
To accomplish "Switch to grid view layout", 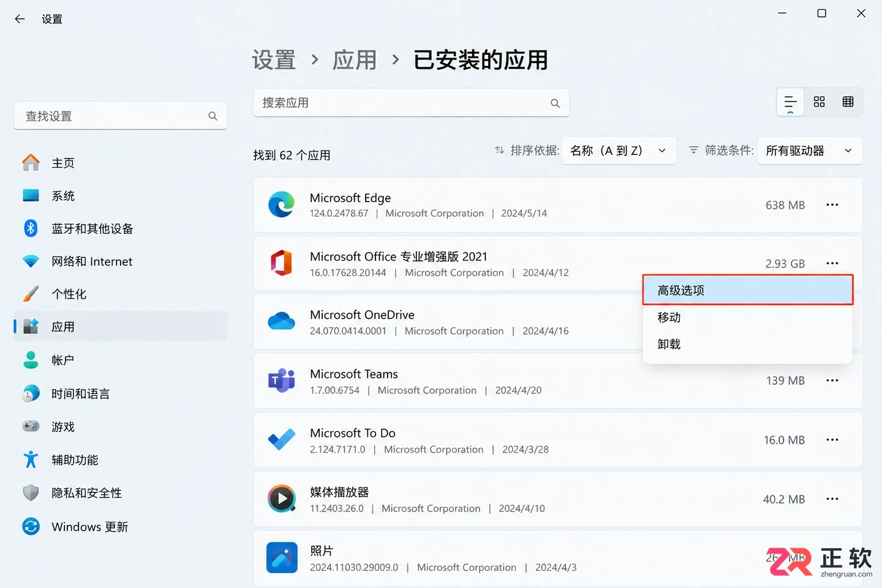I will pyautogui.click(x=819, y=102).
